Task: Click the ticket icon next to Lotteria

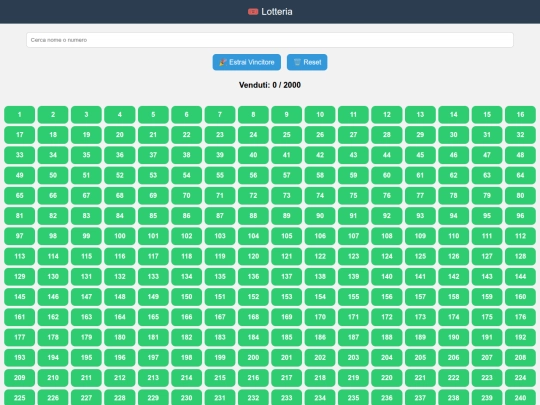Action: pyautogui.click(x=253, y=12)
